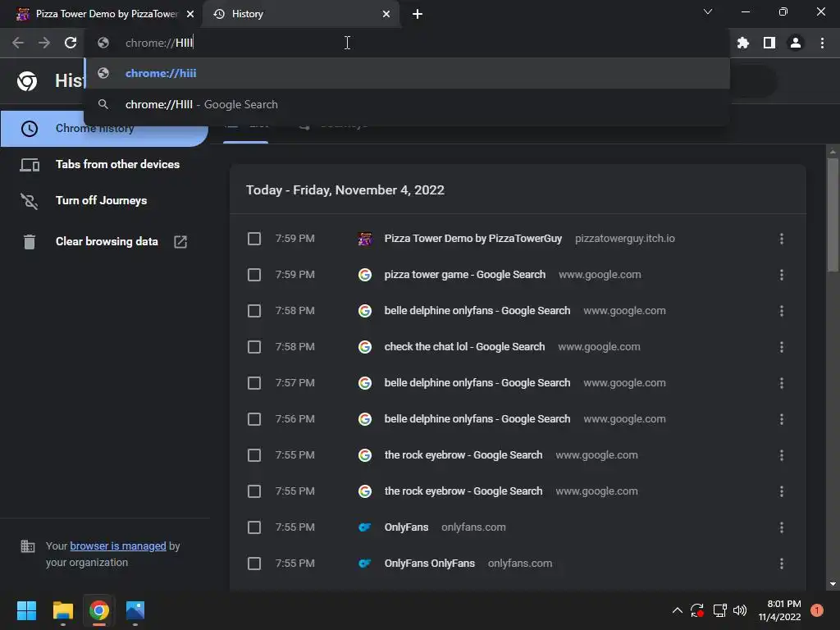Image resolution: width=840 pixels, height=630 pixels.
Task: Open Clear browsing data external link icon
Action: (x=180, y=242)
